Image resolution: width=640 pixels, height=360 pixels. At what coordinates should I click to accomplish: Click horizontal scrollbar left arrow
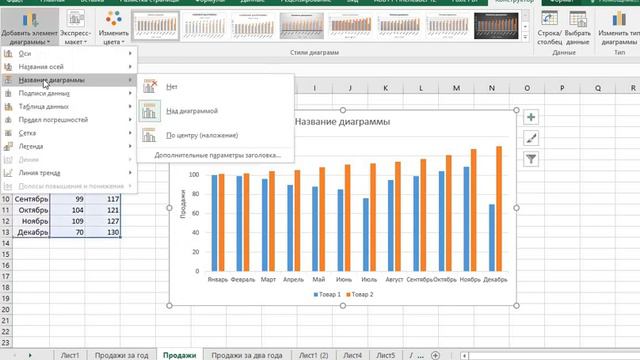tap(464, 356)
